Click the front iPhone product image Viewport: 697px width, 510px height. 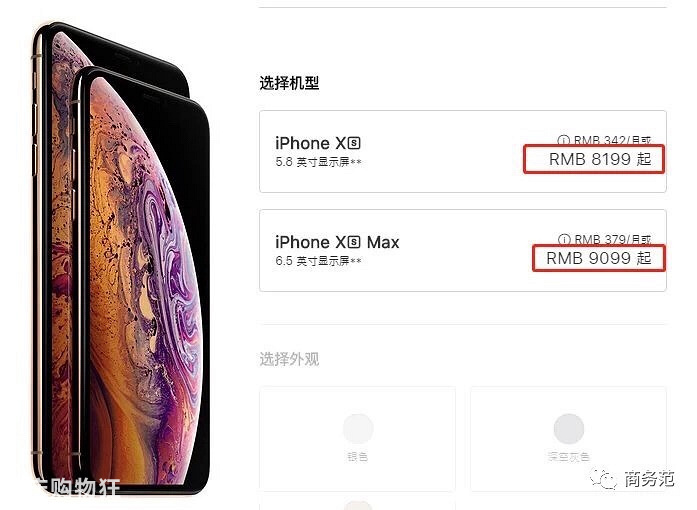(x=140, y=280)
